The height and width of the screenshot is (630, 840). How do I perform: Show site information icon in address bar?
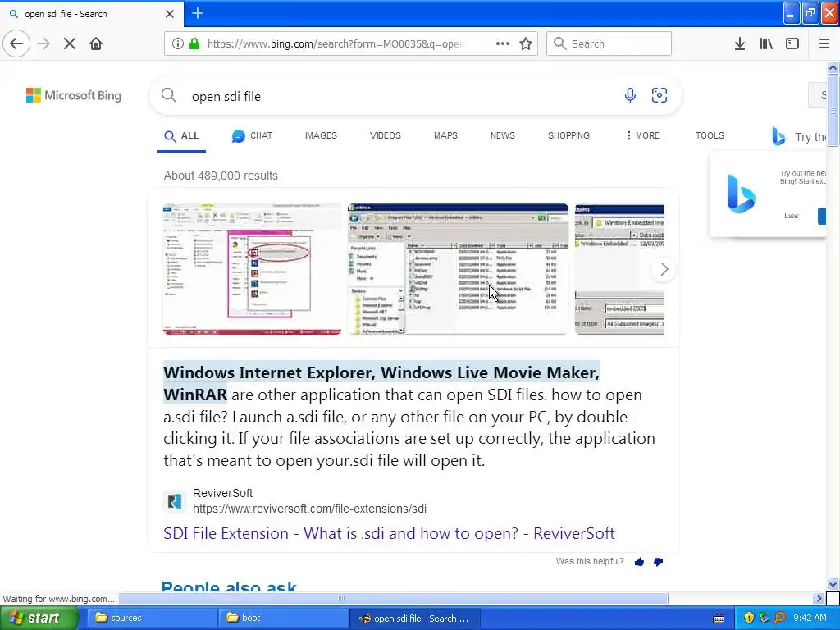178,44
